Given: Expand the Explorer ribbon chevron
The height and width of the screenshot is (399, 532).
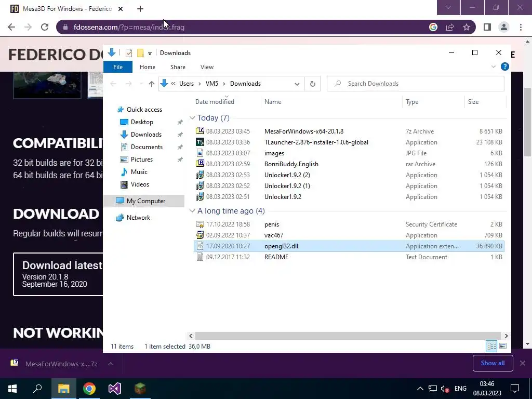Looking at the screenshot, I should coord(494,66).
